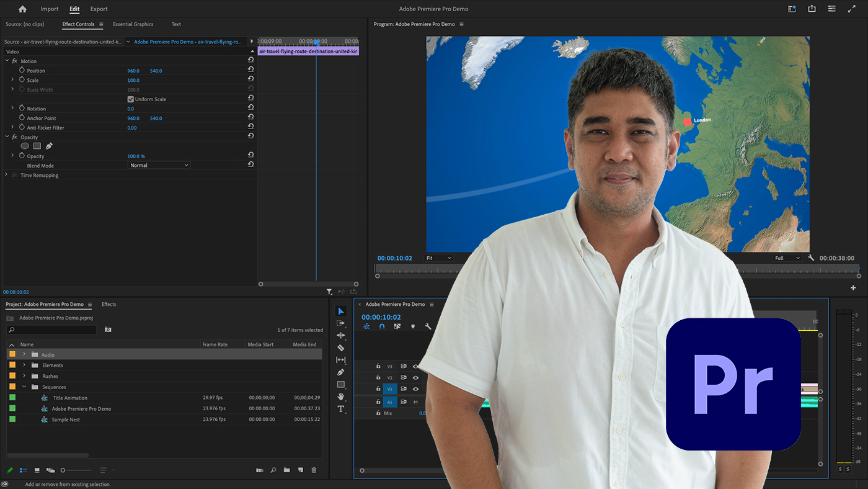Viewport: 868px width, 489px height.
Task: Select Source (no clips) tab
Action: (x=24, y=24)
